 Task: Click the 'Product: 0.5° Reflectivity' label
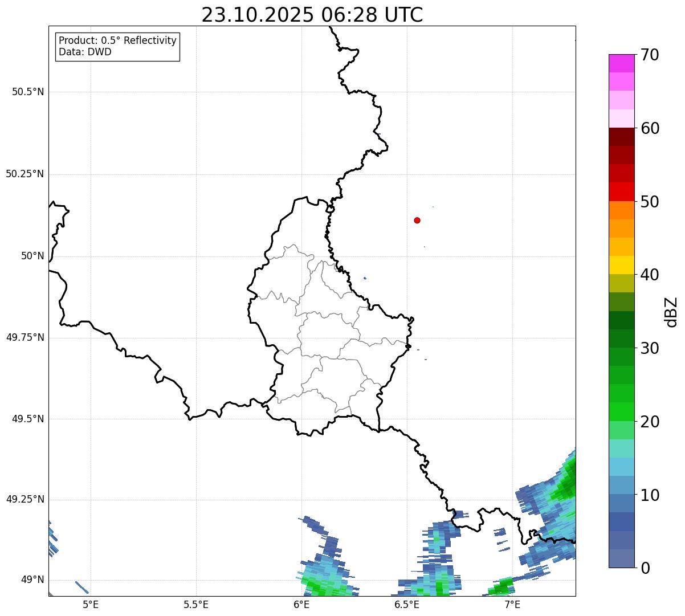[x=117, y=41]
